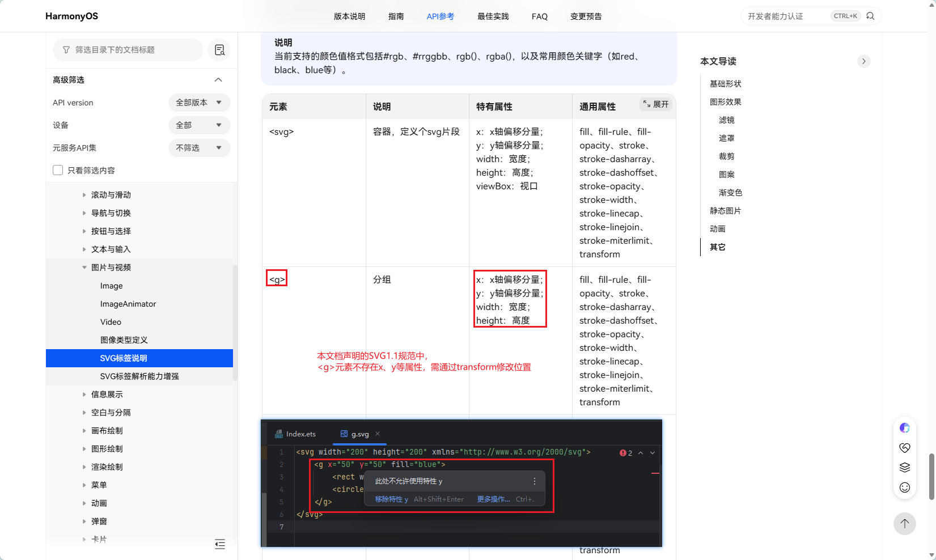The image size is (936, 560).
Task: Go to next error with down chevron
Action: click(653, 453)
